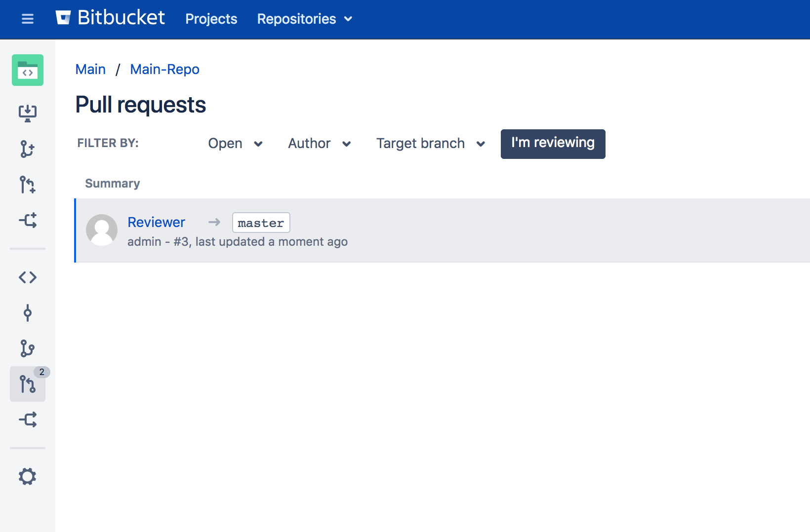Open the Branches icon in the sidebar
Image resolution: width=810 pixels, height=532 pixels.
(x=28, y=348)
